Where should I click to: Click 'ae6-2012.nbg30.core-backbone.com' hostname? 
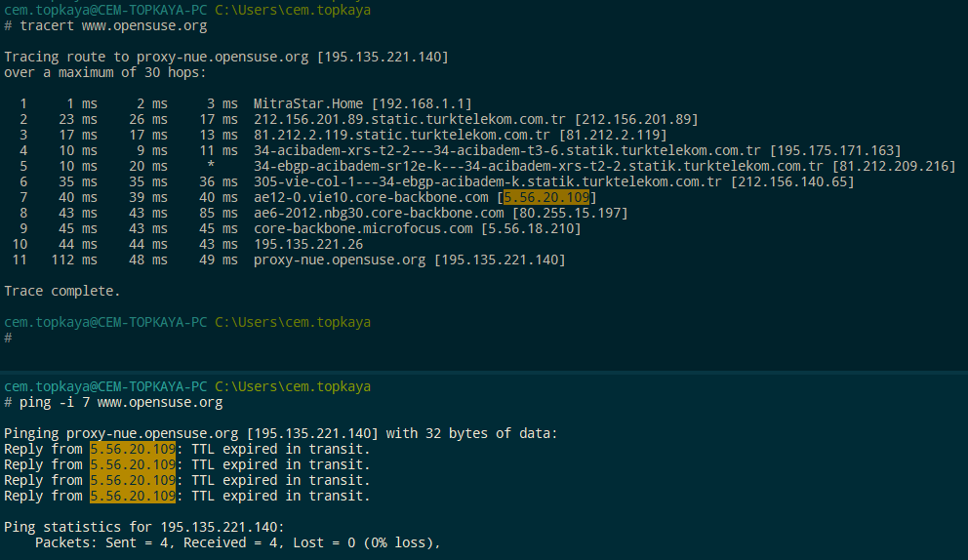click(379, 213)
